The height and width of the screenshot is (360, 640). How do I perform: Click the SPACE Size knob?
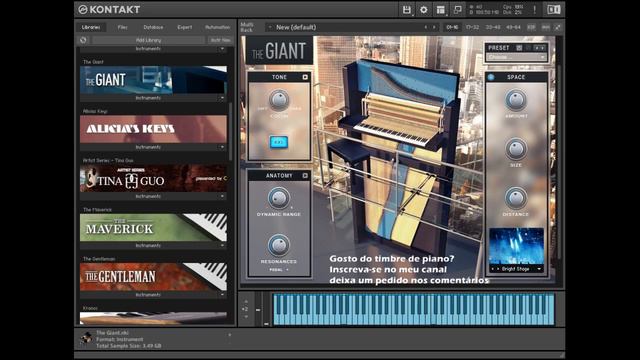tap(516, 149)
